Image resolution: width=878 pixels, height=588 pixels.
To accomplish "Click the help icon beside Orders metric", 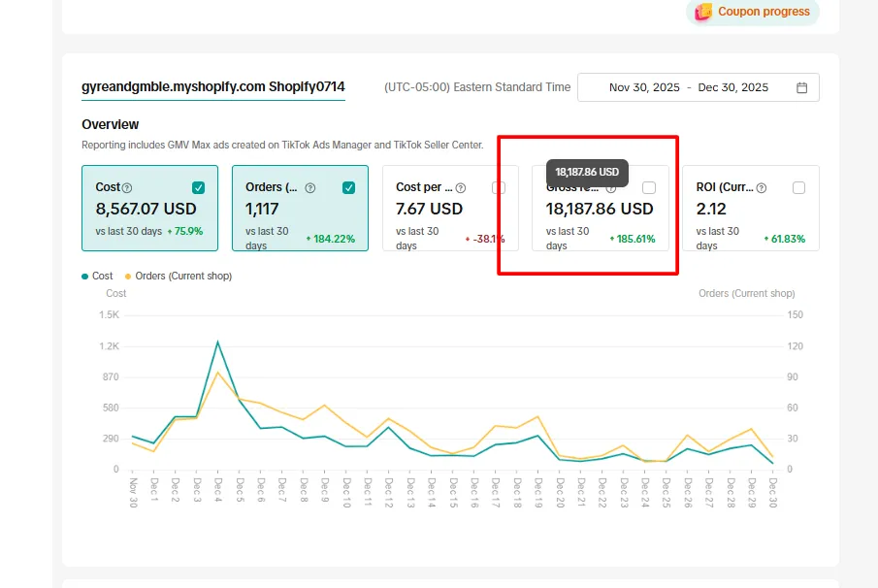I will pos(310,188).
